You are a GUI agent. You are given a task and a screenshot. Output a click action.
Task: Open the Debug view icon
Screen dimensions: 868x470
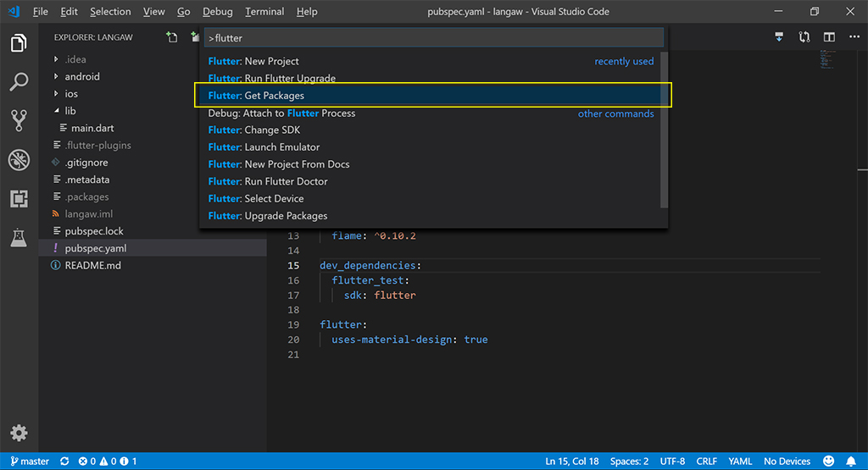point(19,159)
